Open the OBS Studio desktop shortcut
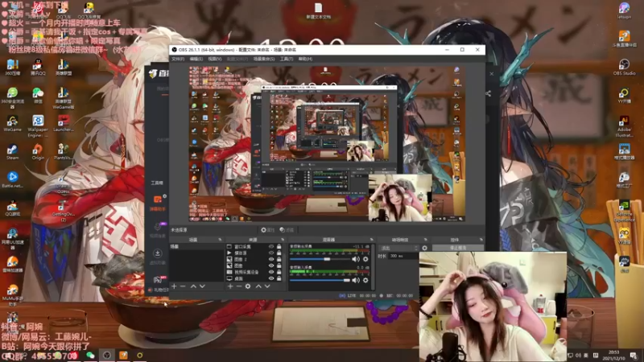Image resolution: width=644 pixels, height=362 pixels. point(625,68)
